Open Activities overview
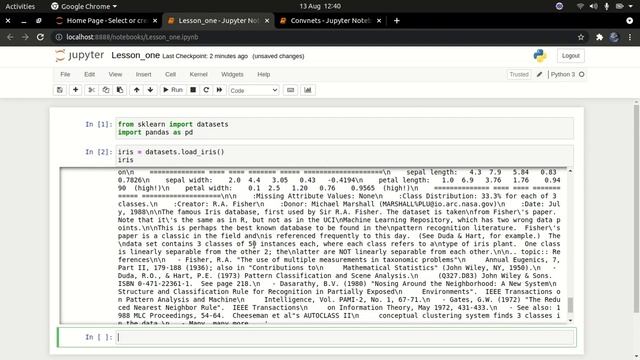 pos(20,6)
